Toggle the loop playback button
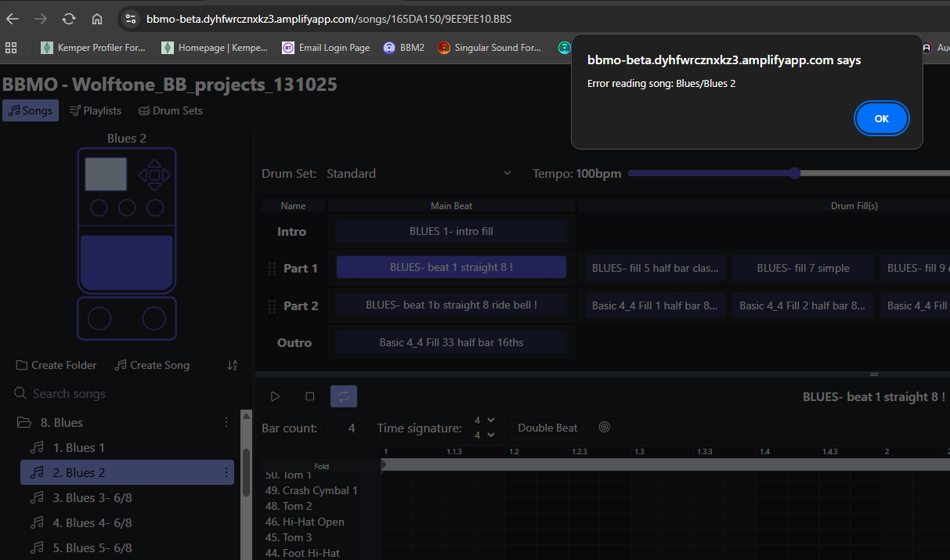This screenshot has width=950, height=560. [343, 396]
